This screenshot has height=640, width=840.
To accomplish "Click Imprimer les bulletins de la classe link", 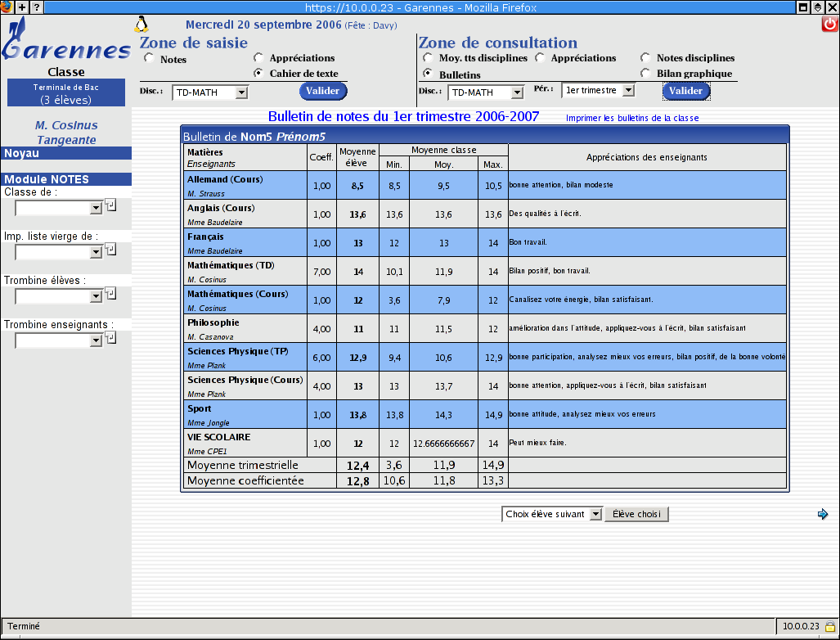I will coord(631,118).
